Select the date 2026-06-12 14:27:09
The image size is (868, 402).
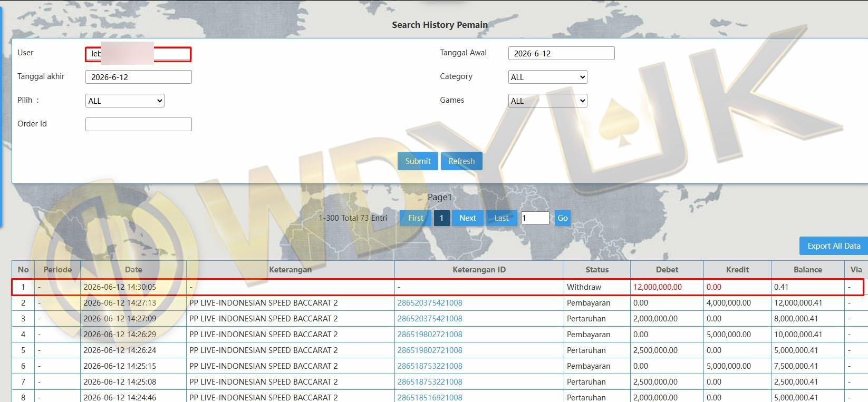(120, 319)
